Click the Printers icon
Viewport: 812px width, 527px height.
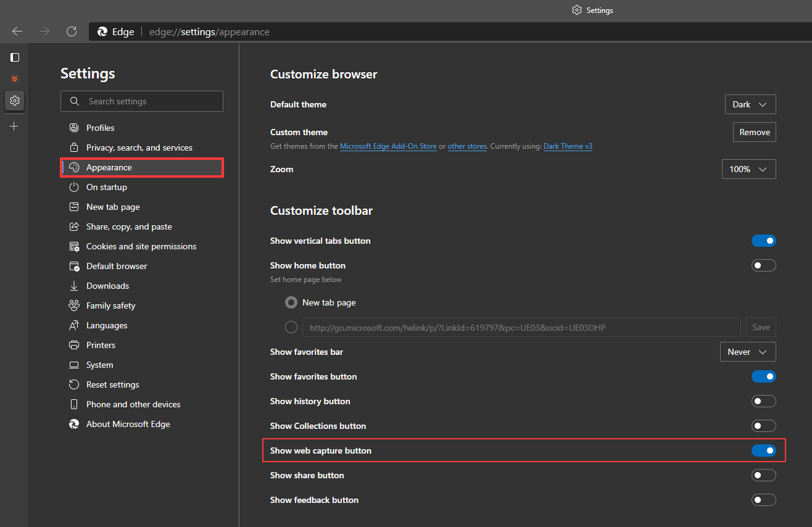tap(74, 345)
